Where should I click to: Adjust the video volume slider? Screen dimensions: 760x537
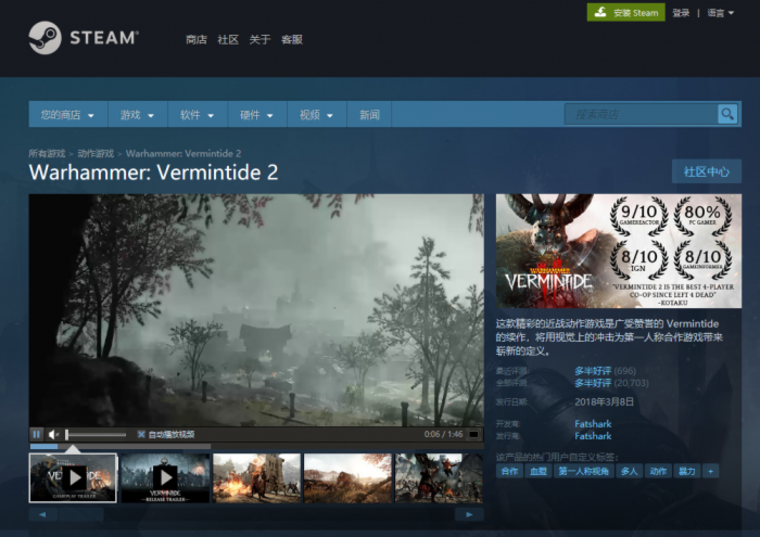click(x=96, y=434)
